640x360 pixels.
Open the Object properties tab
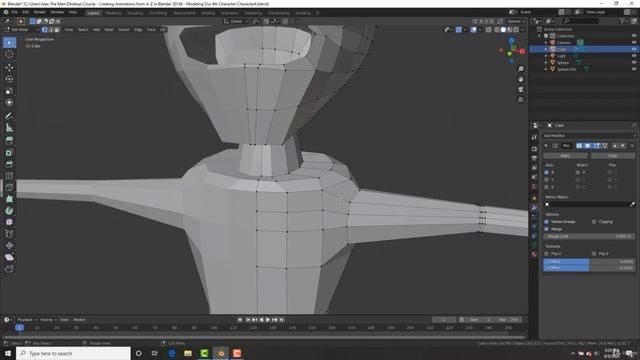(534, 198)
